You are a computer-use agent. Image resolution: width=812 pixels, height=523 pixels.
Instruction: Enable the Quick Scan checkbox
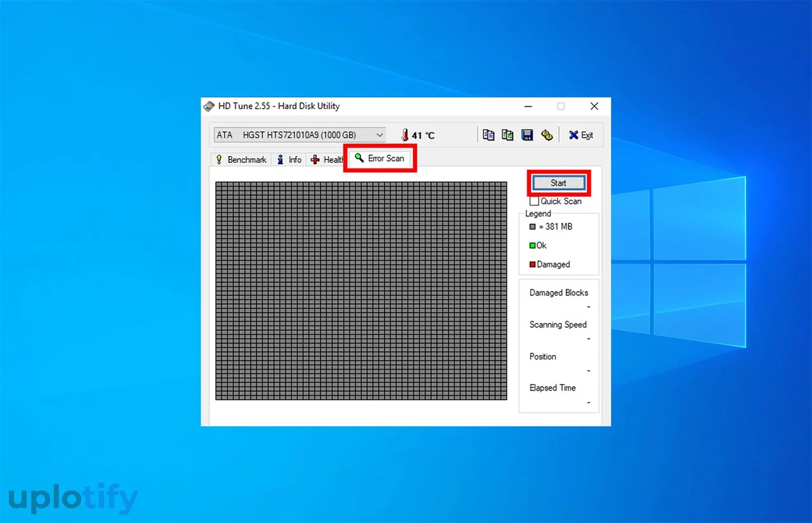coord(534,201)
